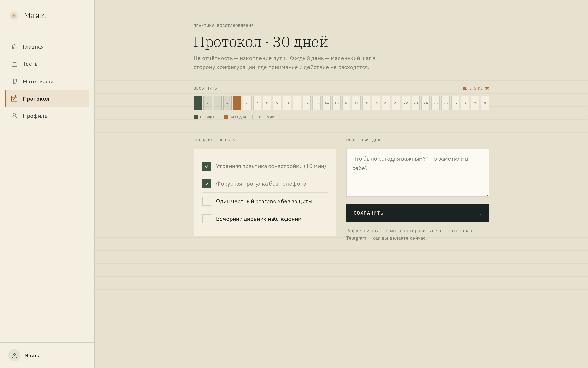Click Ирина's avatar icon
The image size is (588, 368).
14,355
